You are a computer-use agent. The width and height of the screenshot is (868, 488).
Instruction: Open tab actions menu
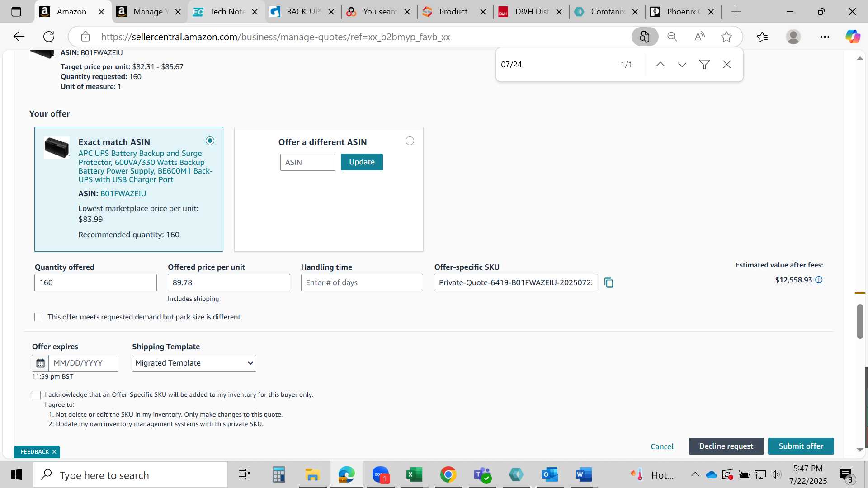click(16, 12)
